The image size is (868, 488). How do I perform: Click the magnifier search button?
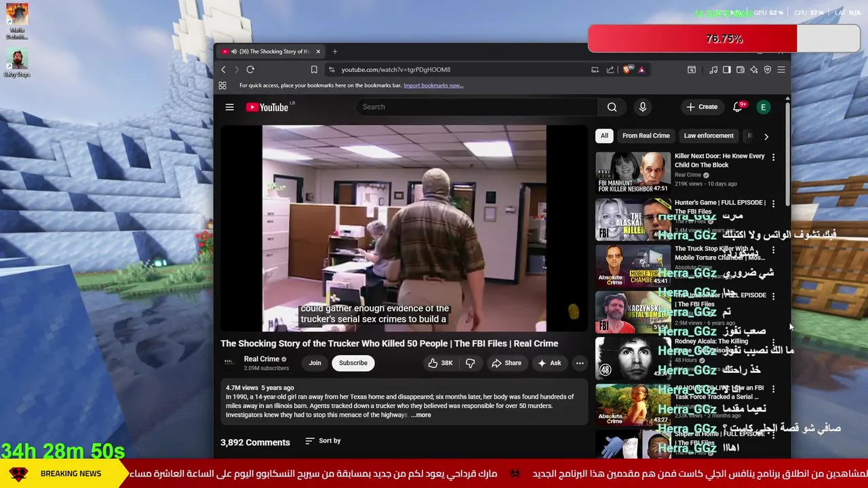[612, 107]
